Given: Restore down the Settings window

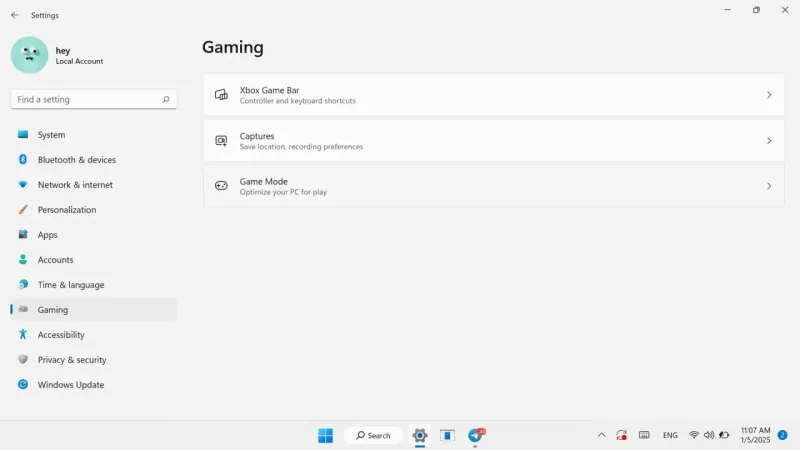Looking at the screenshot, I should coord(756,10).
